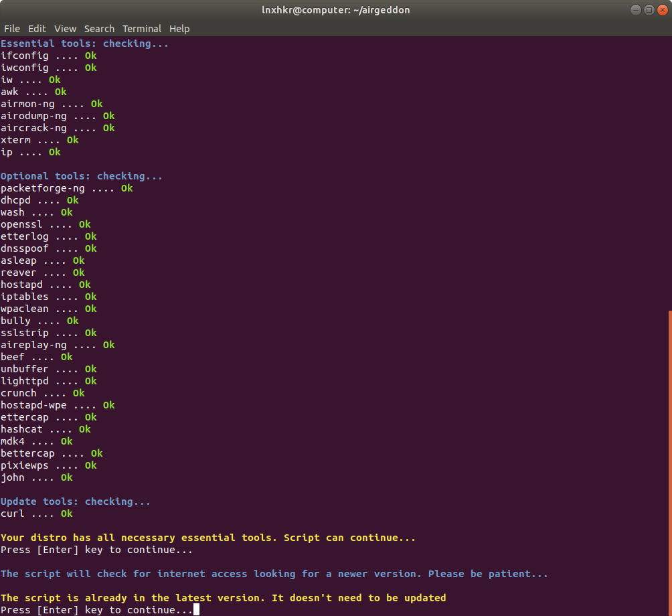Image resolution: width=672 pixels, height=616 pixels.
Task: Click the 'john .... Ok' line
Action: [x=36, y=477]
